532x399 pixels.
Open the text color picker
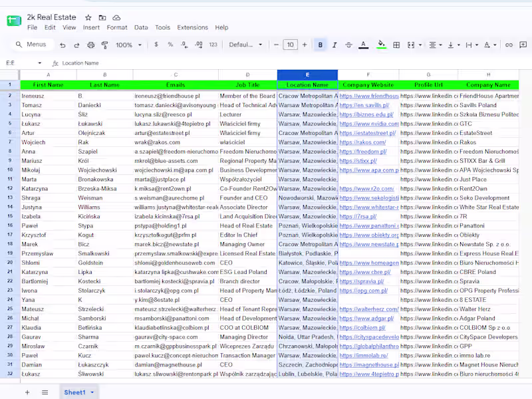(x=363, y=45)
